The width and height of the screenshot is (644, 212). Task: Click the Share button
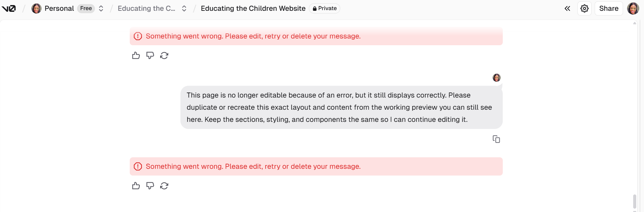coord(609,8)
